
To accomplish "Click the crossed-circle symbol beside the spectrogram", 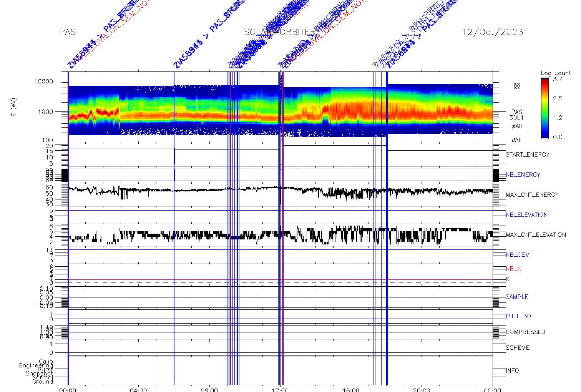I will click(517, 86).
